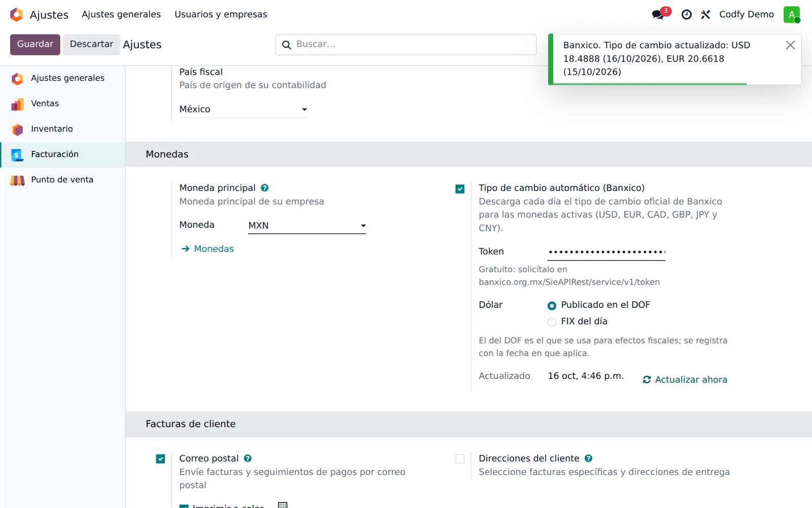Open the Codfy Demo company switcher
This screenshot has width=812, height=508.
746,14
